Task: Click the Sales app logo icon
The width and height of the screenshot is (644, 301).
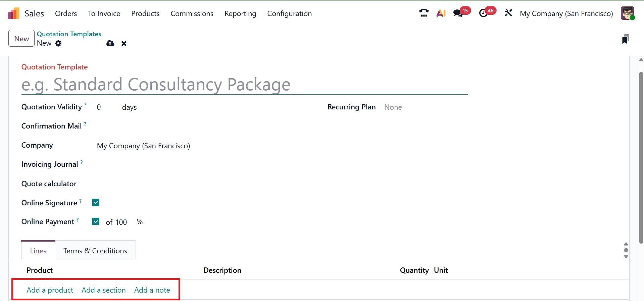Action: pos(13,14)
